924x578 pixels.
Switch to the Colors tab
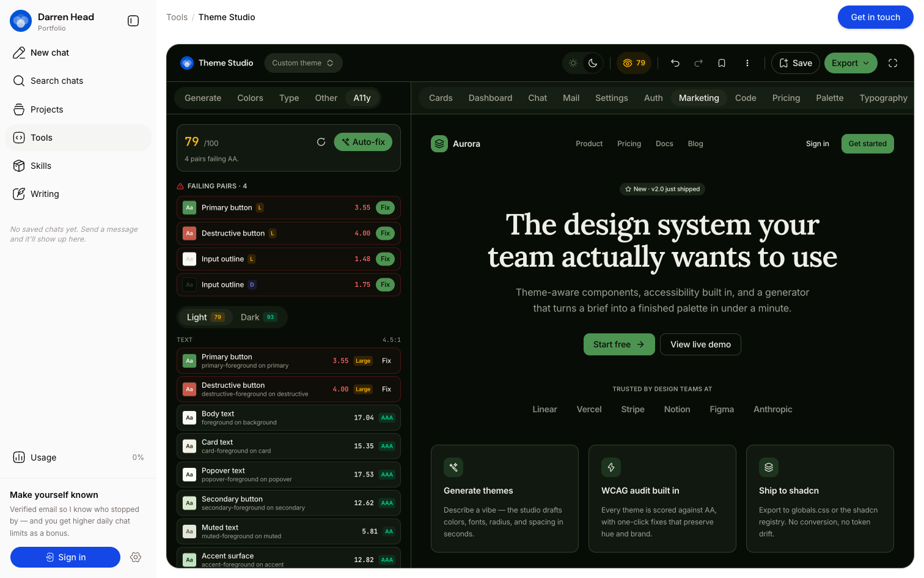coord(250,98)
